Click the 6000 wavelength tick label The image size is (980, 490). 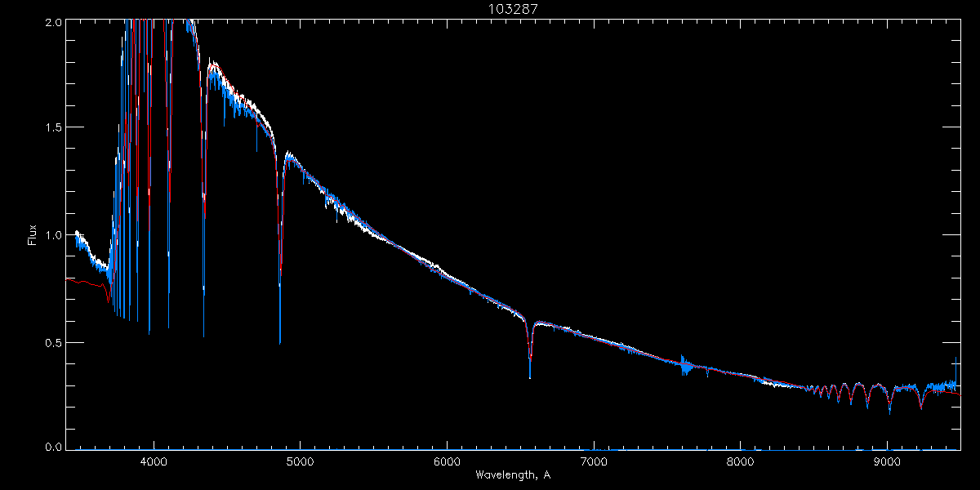447,461
